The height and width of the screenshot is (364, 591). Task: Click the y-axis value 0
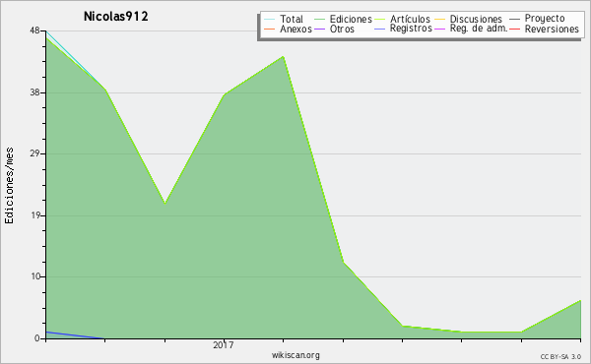point(37,338)
